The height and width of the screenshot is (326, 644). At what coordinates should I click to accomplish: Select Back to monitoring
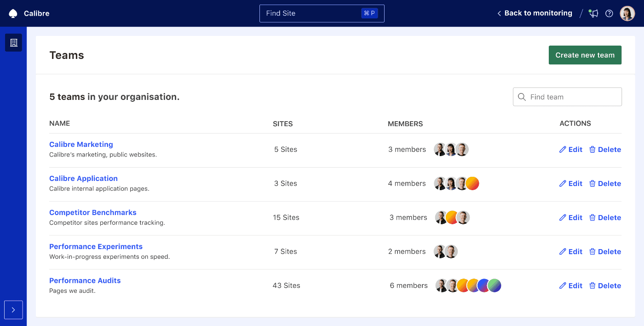[x=538, y=13]
